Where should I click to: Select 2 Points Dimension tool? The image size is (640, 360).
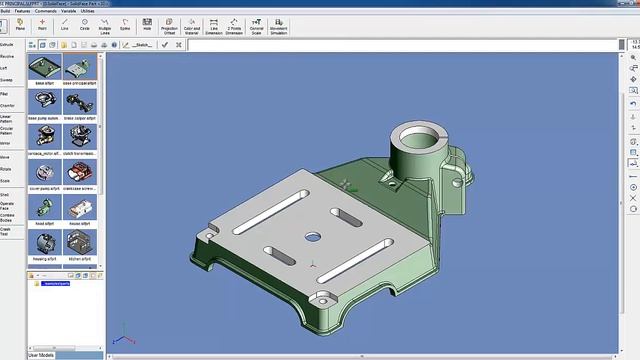tap(234, 27)
